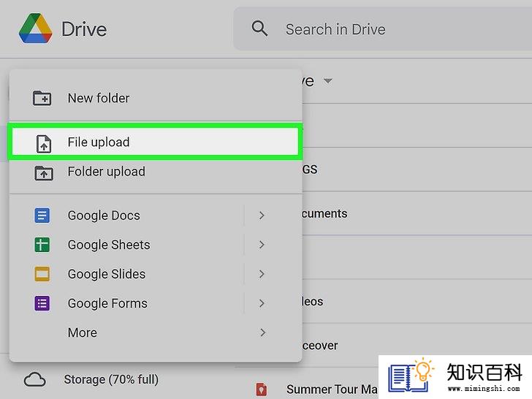Click the Storage cloud icon
The image size is (532, 399).
[x=34, y=379]
